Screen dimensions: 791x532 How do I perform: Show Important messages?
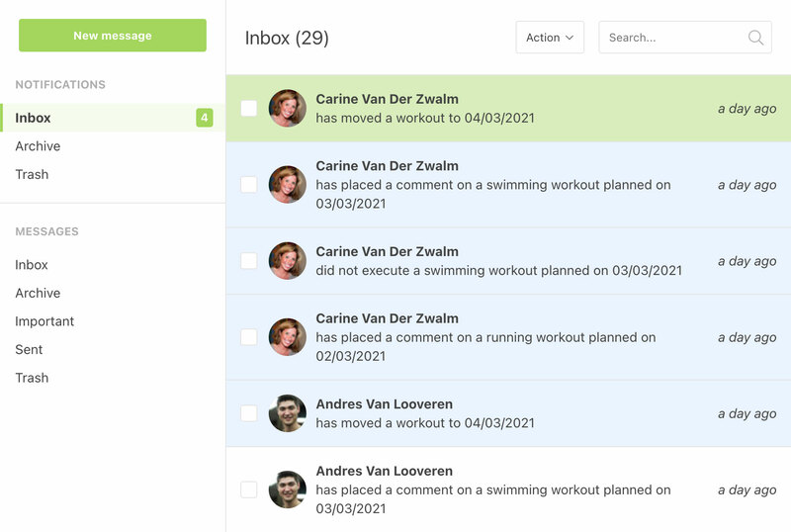(44, 321)
